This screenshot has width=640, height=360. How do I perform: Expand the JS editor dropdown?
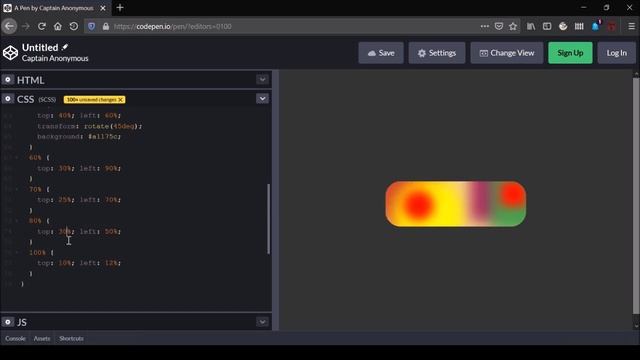click(262, 322)
